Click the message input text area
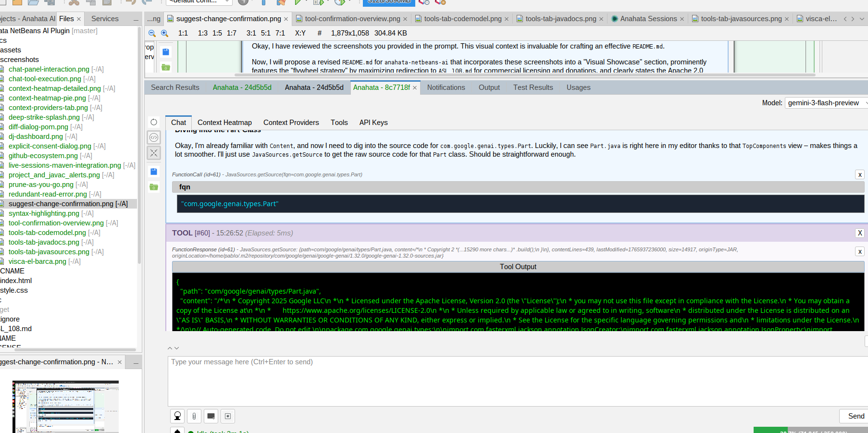Image resolution: width=868 pixels, height=433 pixels. point(514,381)
